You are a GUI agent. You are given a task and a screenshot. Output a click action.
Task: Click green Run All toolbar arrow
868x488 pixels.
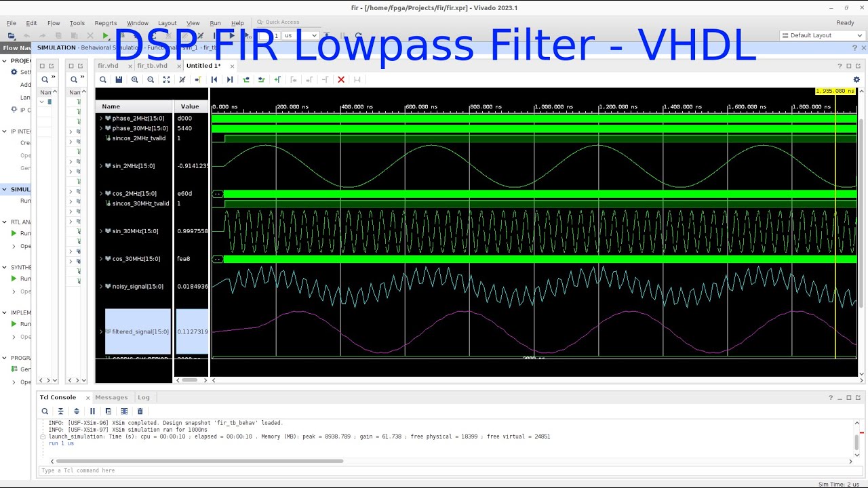pyautogui.click(x=105, y=35)
